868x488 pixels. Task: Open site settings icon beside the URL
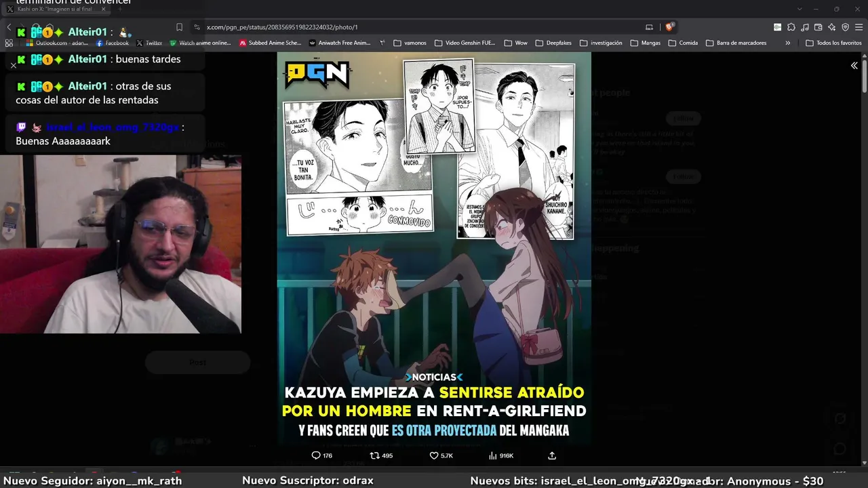(197, 27)
